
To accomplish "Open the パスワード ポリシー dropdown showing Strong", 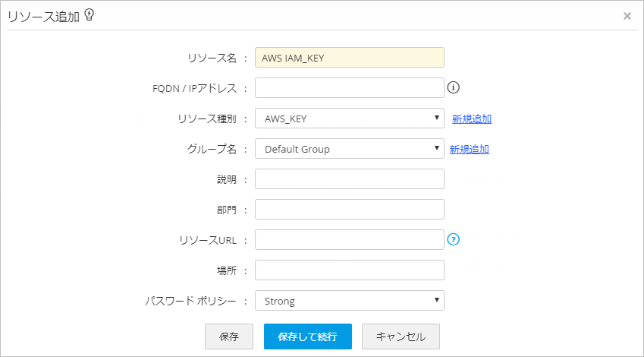I will [x=349, y=301].
